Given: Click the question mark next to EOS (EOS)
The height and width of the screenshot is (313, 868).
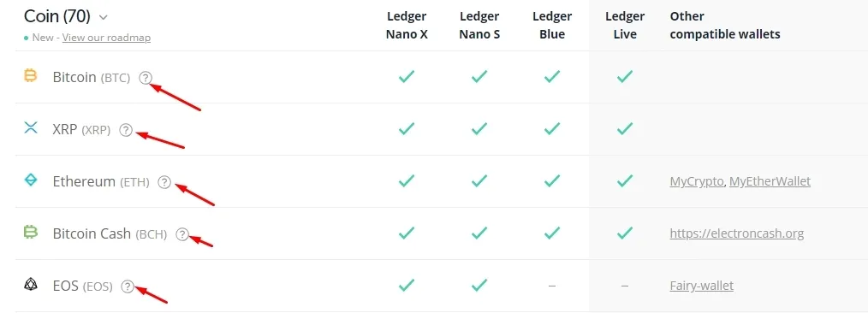Looking at the screenshot, I should [x=128, y=286].
